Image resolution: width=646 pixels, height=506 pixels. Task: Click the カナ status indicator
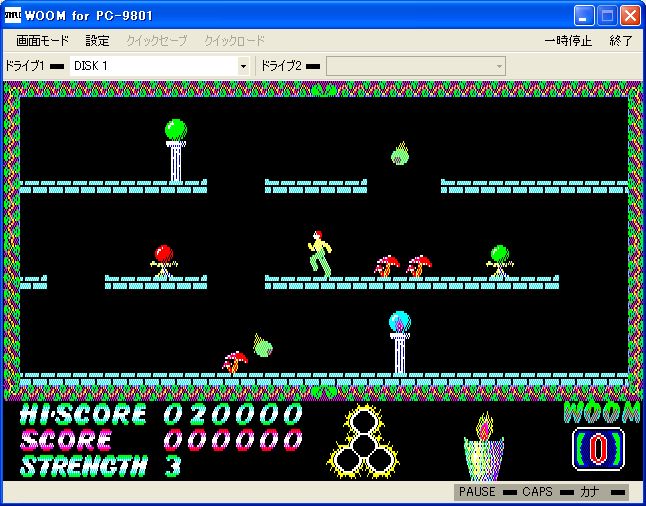point(602,492)
